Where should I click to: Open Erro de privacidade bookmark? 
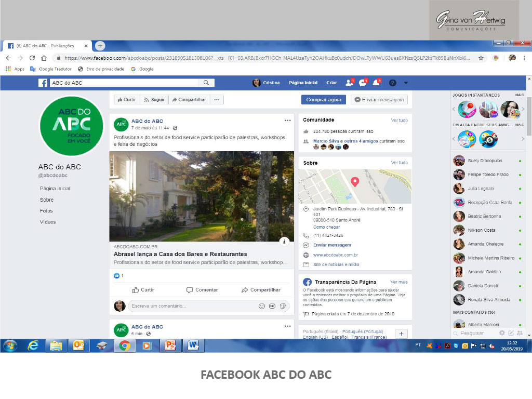pos(101,69)
